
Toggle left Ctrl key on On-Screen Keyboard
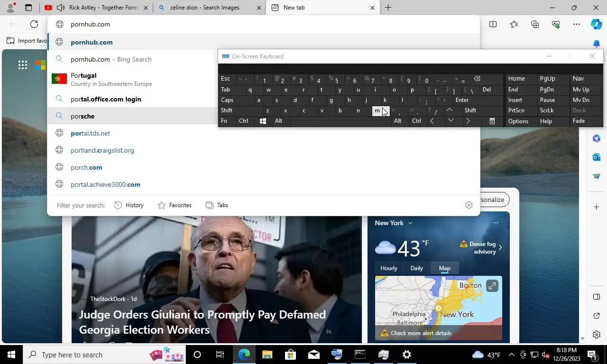pyautogui.click(x=246, y=121)
